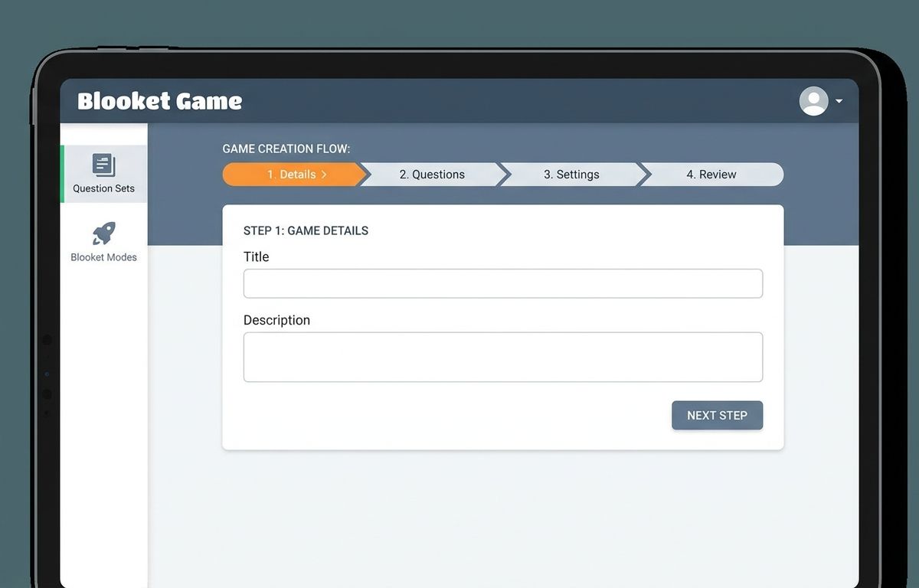Image resolution: width=919 pixels, height=588 pixels.
Task: Click the "STEP 1: GAME DETAILS" heading
Action: tap(306, 230)
